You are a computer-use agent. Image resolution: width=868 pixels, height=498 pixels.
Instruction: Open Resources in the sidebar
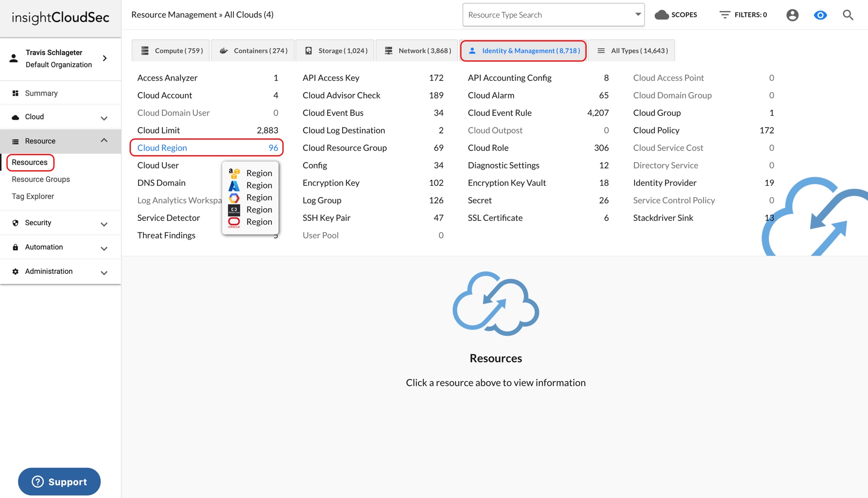click(30, 162)
